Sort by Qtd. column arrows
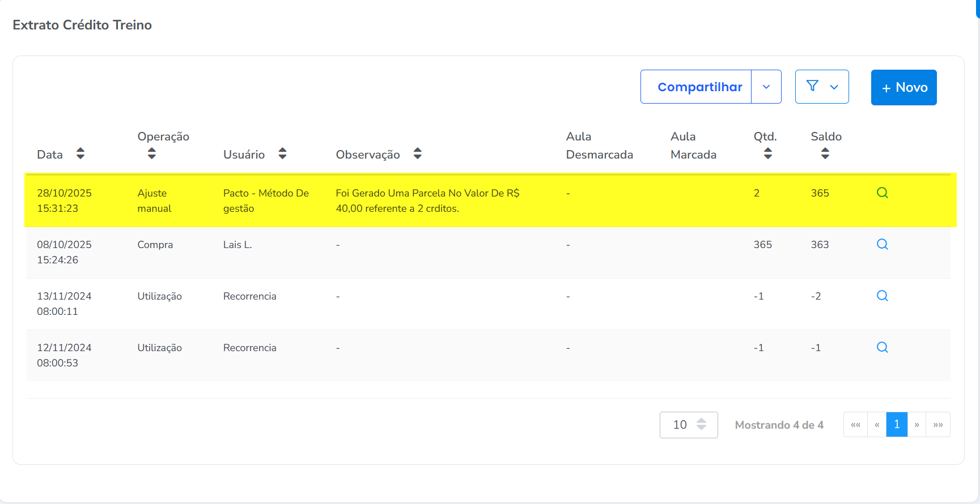The width and height of the screenshot is (980, 504). pos(767,153)
